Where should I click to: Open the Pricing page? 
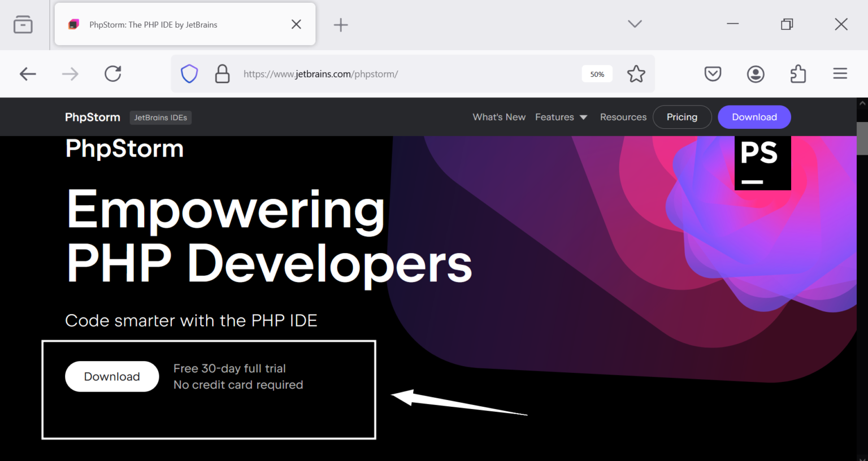[682, 117]
